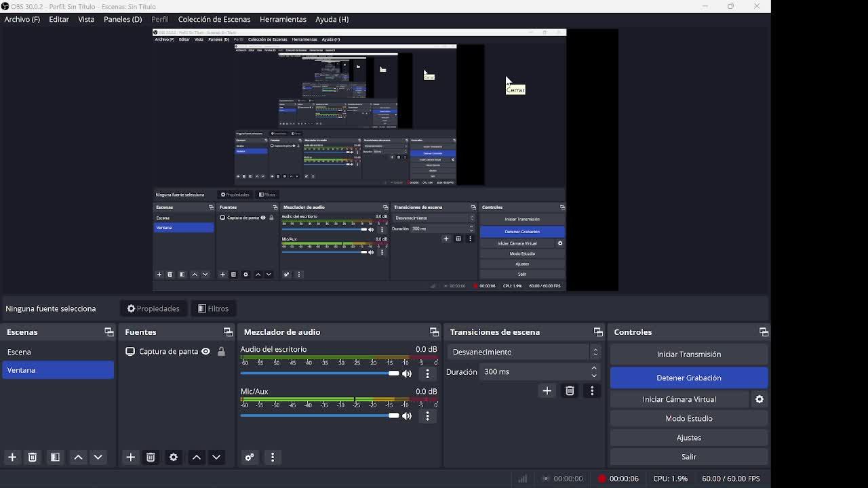Delete the selected scene using trash icon
The width and height of the screenshot is (868, 488).
32,457
